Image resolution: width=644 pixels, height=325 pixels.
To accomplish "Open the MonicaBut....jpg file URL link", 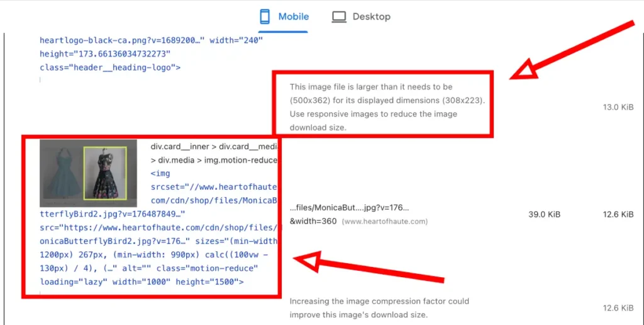I will (x=349, y=208).
